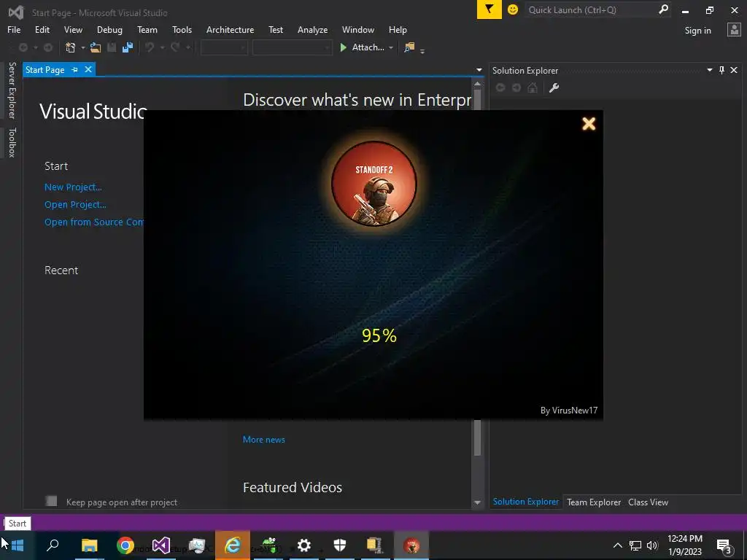Click the Navigate Backward toolbar icon
Viewport: 747px width, 560px height.
coord(23,47)
